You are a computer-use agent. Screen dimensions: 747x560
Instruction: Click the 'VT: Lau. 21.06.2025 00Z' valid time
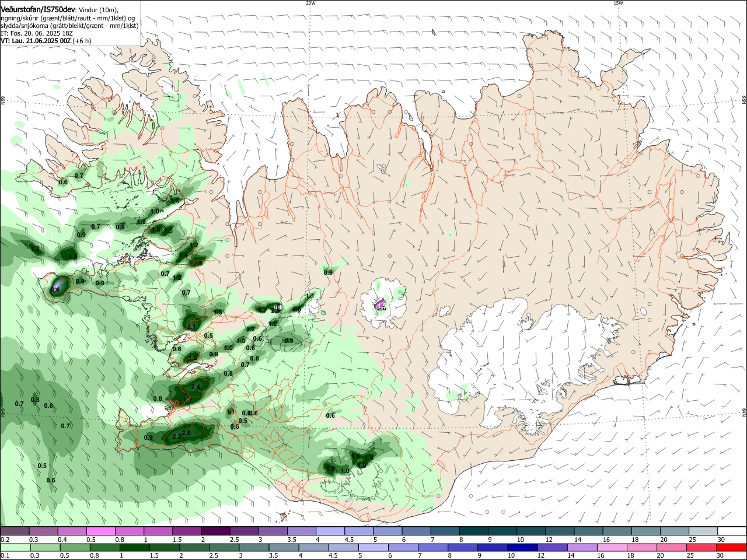(x=36, y=41)
